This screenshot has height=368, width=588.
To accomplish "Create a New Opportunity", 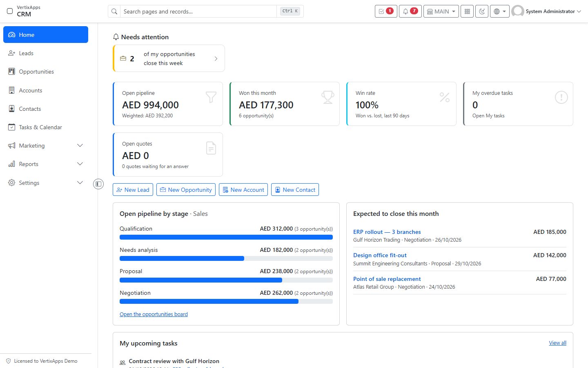I will [186, 190].
